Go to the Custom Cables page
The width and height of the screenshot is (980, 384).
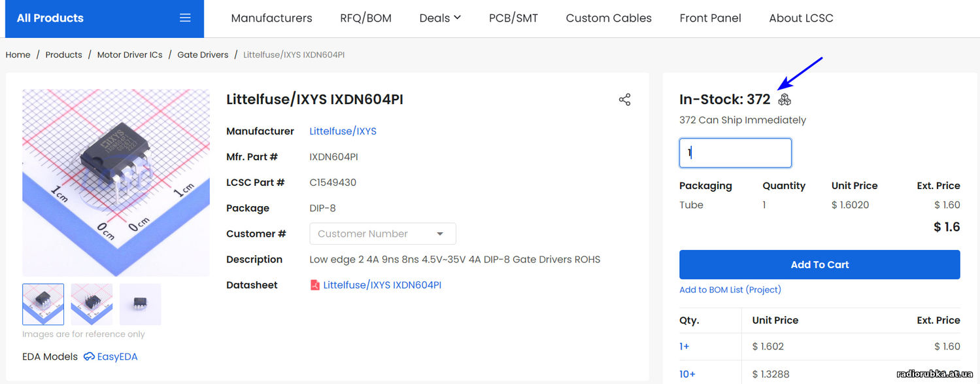click(609, 18)
